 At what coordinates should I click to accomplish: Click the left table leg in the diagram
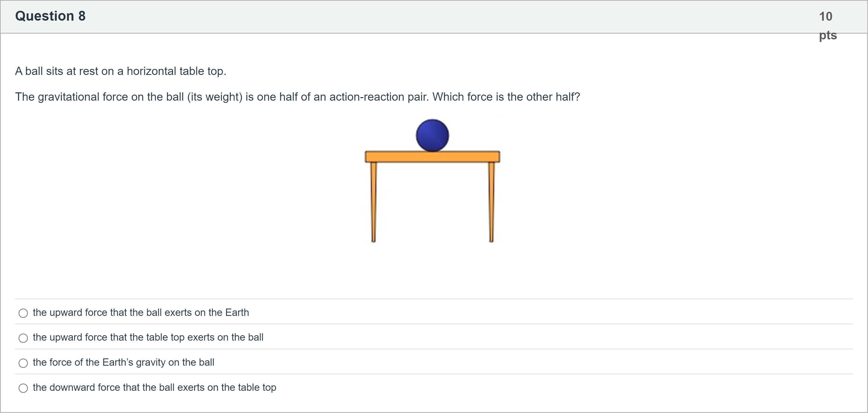coord(373,202)
